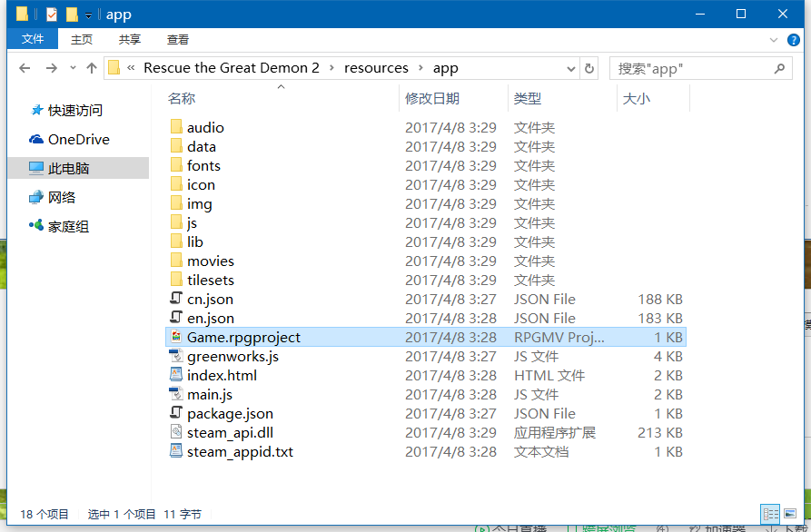Expand arrow after Rescue the Great Demon 2

331,68
